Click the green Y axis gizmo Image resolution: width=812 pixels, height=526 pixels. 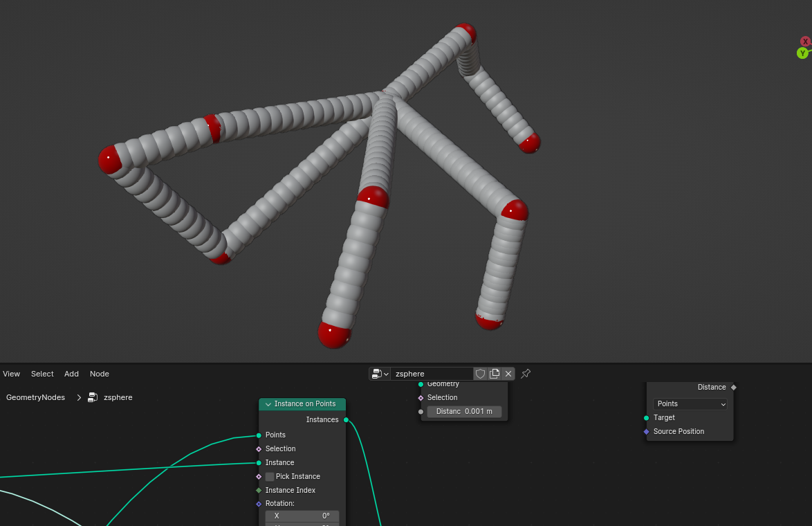[x=803, y=53]
